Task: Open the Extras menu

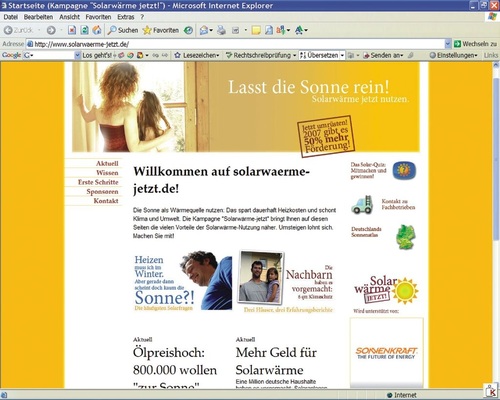Action: pyautogui.click(x=126, y=17)
